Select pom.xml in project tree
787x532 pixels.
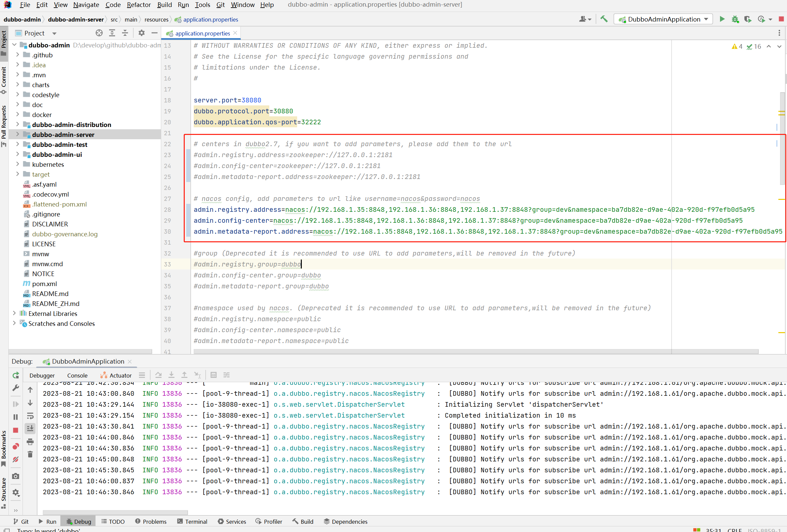point(44,284)
